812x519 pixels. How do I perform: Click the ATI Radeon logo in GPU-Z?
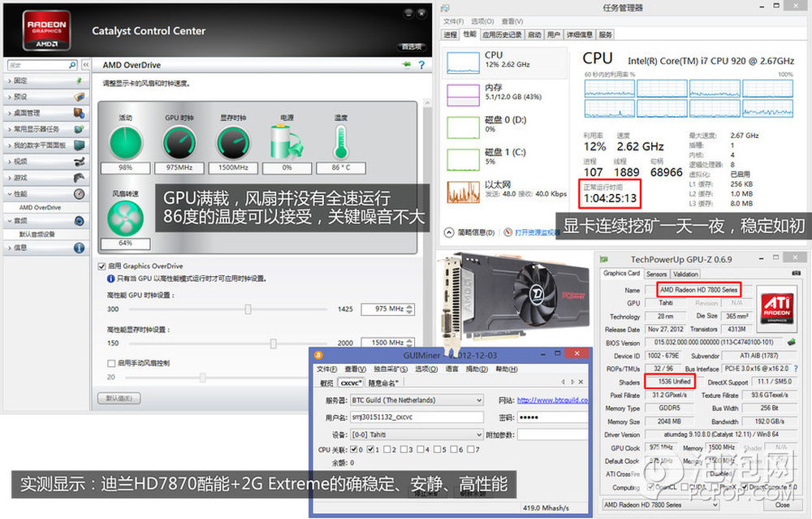click(x=777, y=308)
